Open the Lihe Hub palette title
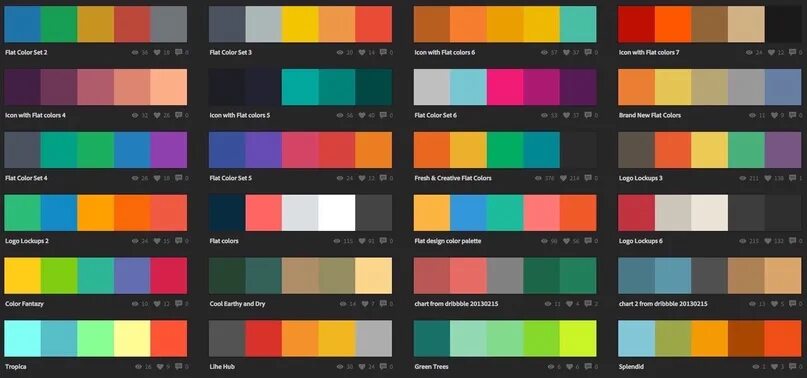This screenshot has height=378, width=807. (222, 367)
